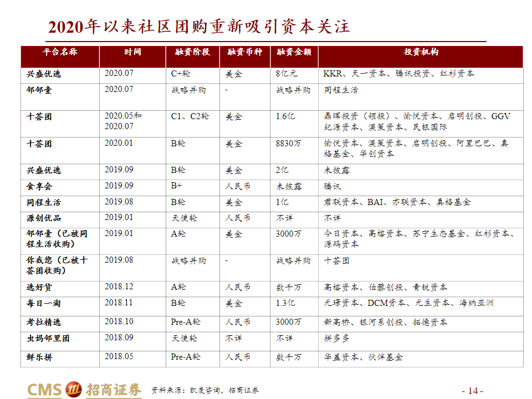The height and width of the screenshot is (399, 532).
Task: Select the 食享会 platform cell
Action: 39,186
